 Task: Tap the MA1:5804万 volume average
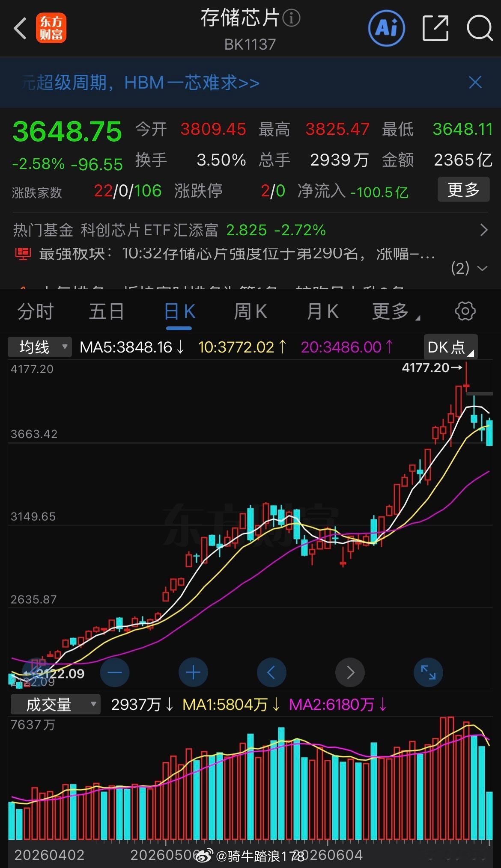(x=231, y=704)
